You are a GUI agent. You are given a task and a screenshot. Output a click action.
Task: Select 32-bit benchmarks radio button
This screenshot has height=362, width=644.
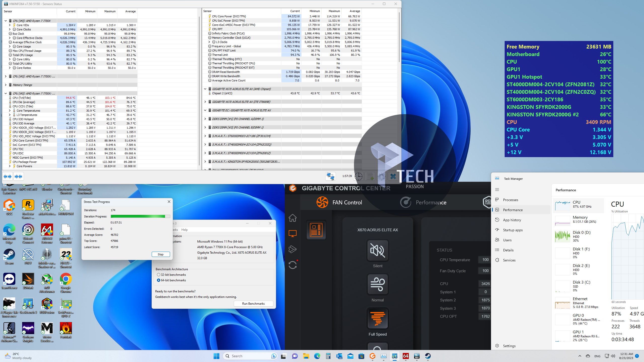[x=158, y=275]
